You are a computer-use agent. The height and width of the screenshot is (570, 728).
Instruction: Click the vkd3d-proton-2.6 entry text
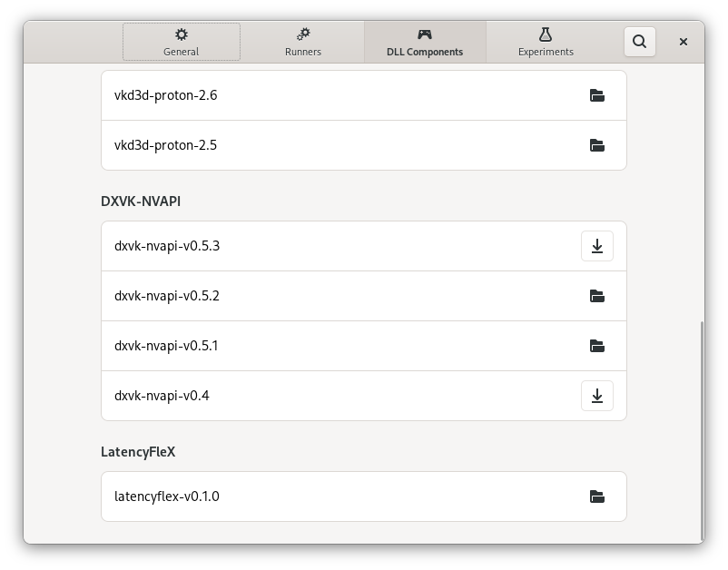pos(165,95)
